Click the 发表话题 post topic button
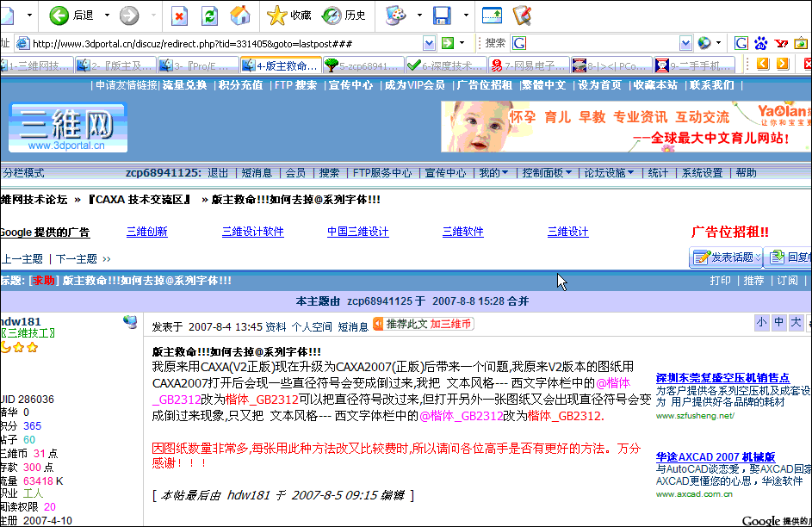 coord(726,257)
